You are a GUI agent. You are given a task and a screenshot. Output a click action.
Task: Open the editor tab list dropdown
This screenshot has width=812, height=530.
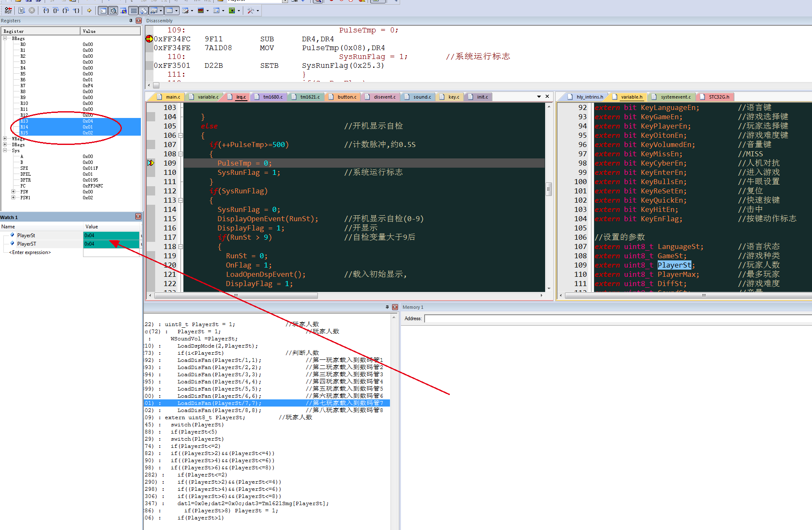(539, 96)
